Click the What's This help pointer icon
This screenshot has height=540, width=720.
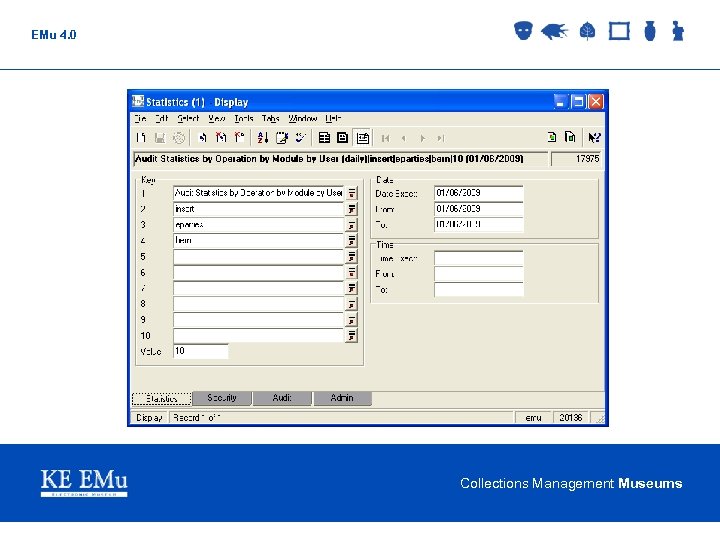(x=594, y=137)
